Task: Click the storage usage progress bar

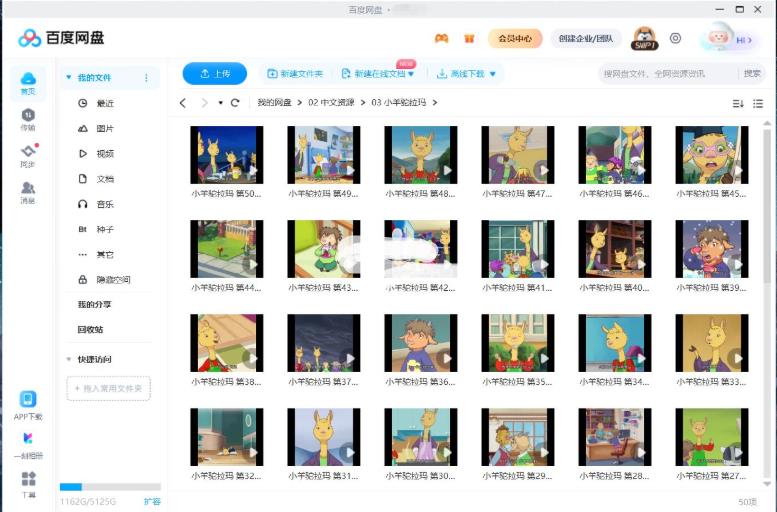Action: tap(110, 487)
